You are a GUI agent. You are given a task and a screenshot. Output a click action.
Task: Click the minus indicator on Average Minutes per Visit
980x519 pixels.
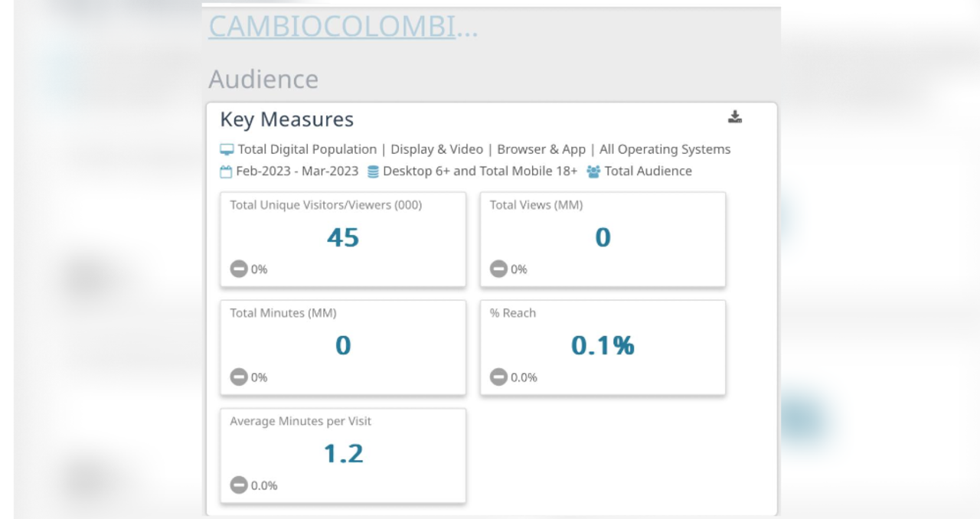[x=238, y=485]
